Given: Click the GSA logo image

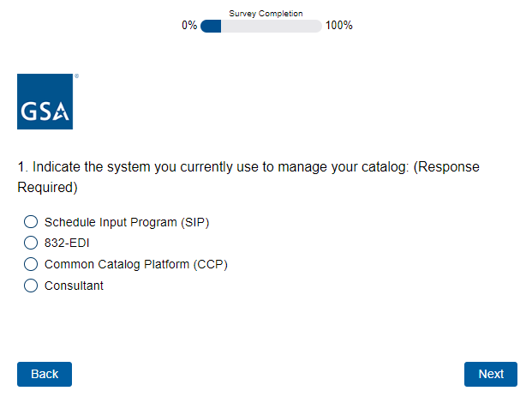Looking at the screenshot, I should 45,101.
